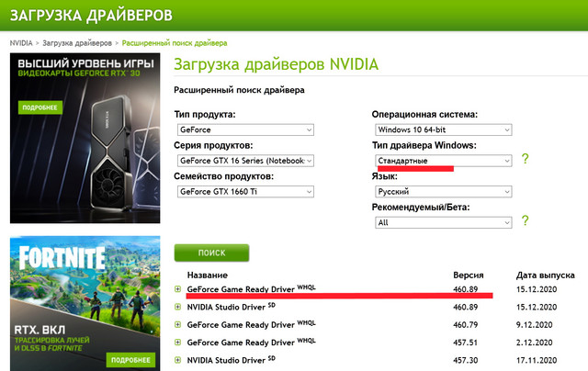
Task: Open the Рекомендуемый/Бета All dropdown
Action: coord(443,222)
